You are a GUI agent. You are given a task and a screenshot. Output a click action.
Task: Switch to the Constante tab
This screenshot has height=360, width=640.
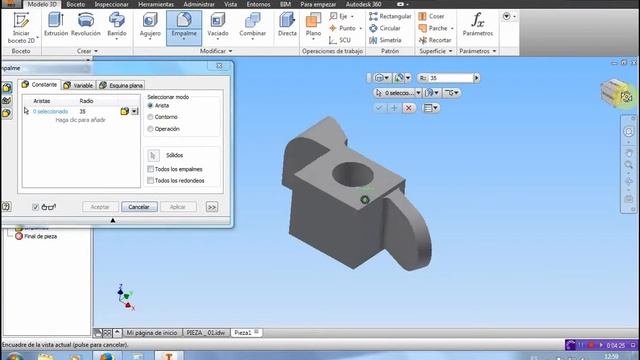coord(40,84)
